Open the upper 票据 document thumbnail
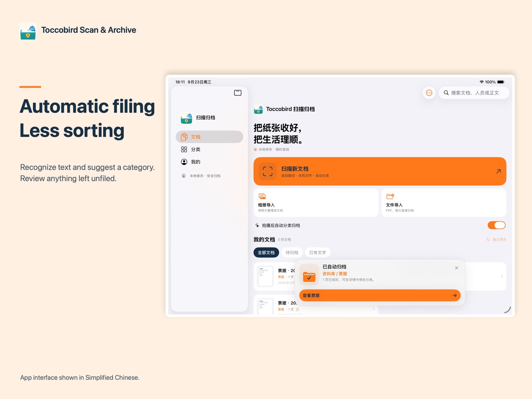The image size is (532, 399). [265, 276]
